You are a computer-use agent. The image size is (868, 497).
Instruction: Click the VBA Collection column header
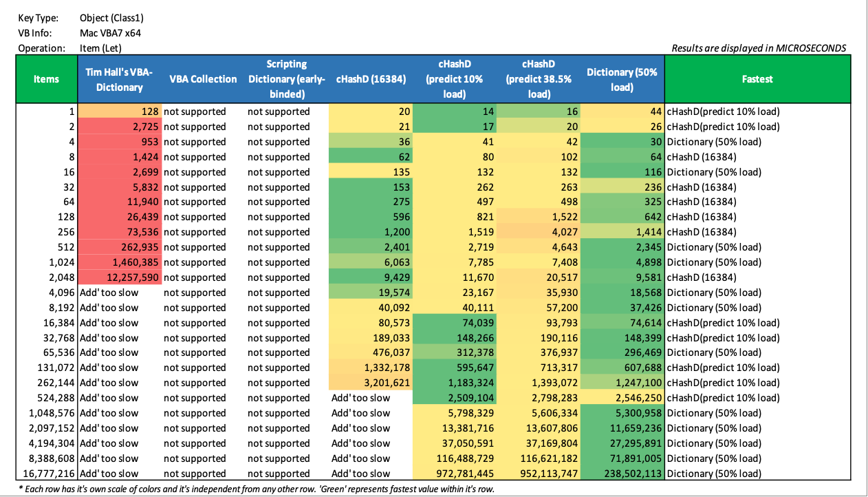click(x=203, y=79)
